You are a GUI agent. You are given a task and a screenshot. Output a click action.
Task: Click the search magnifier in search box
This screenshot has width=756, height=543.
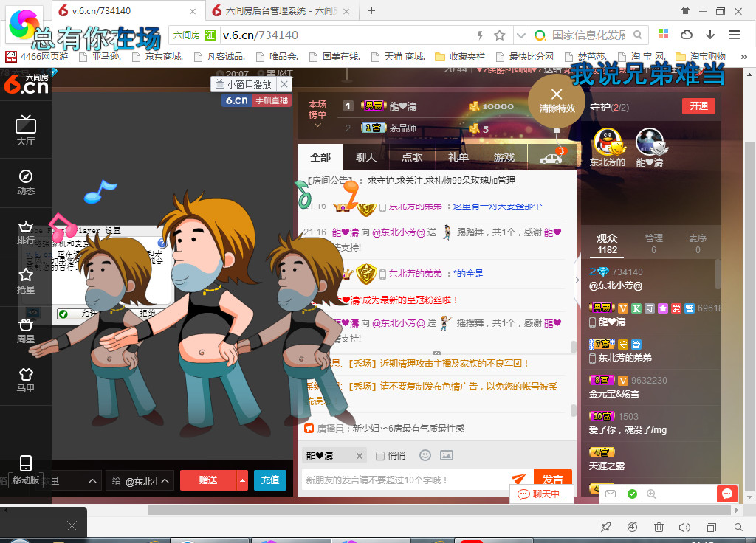[637, 35]
